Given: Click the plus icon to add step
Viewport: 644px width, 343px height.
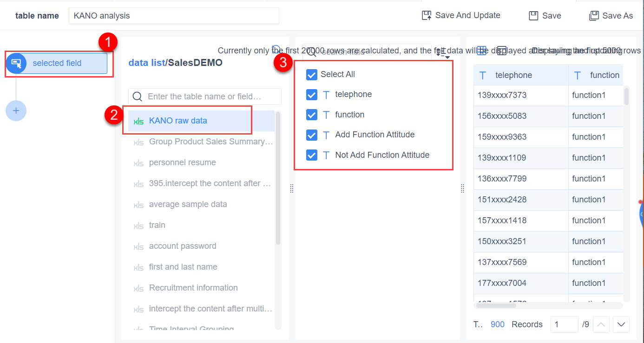Looking at the screenshot, I should 16,111.
